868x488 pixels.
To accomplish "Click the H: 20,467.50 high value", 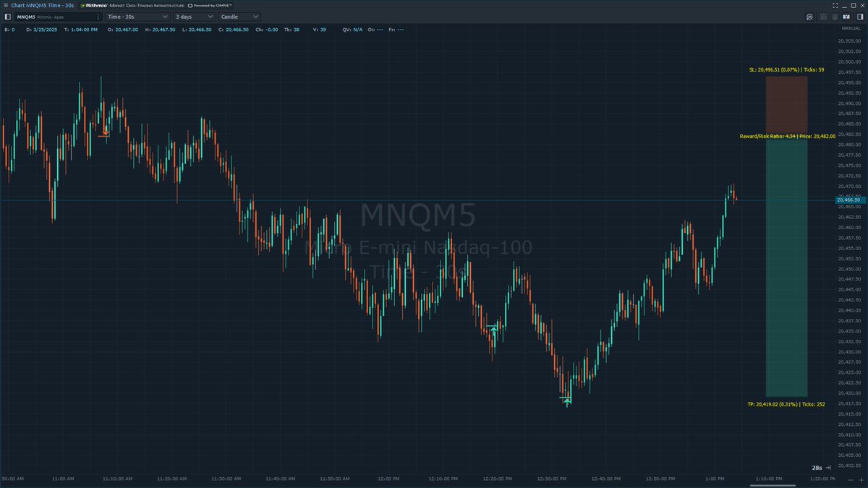I will [x=160, y=30].
